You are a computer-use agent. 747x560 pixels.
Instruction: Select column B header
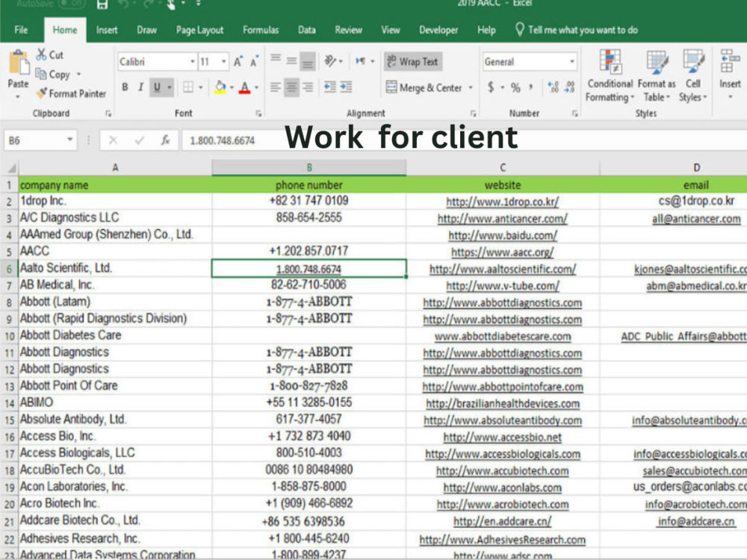point(309,167)
